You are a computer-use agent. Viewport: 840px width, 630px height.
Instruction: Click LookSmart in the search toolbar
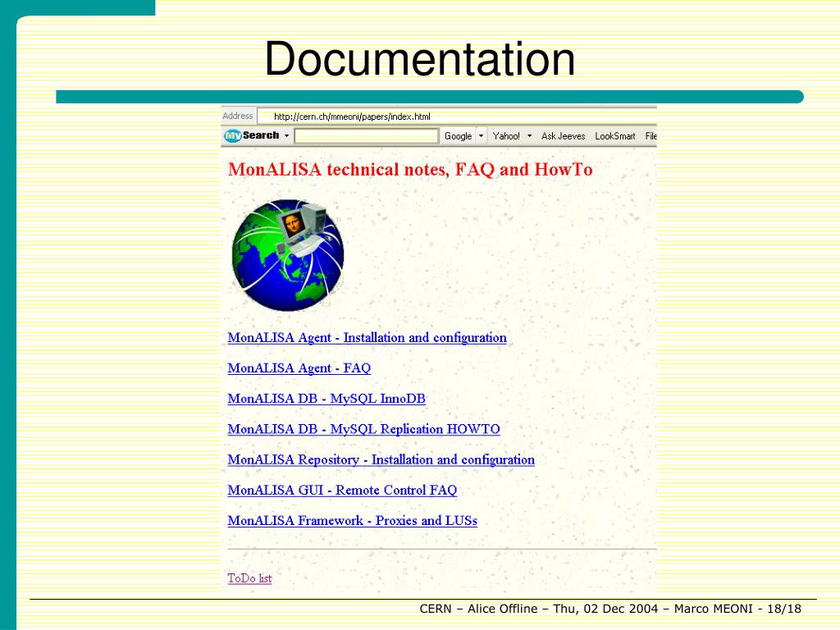(x=614, y=136)
